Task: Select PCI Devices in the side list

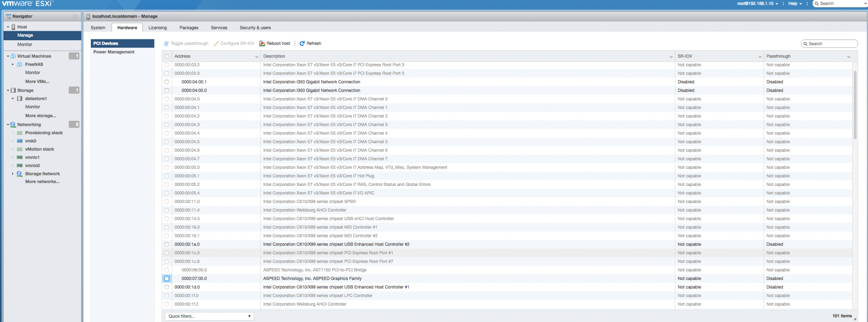Action: (x=123, y=43)
